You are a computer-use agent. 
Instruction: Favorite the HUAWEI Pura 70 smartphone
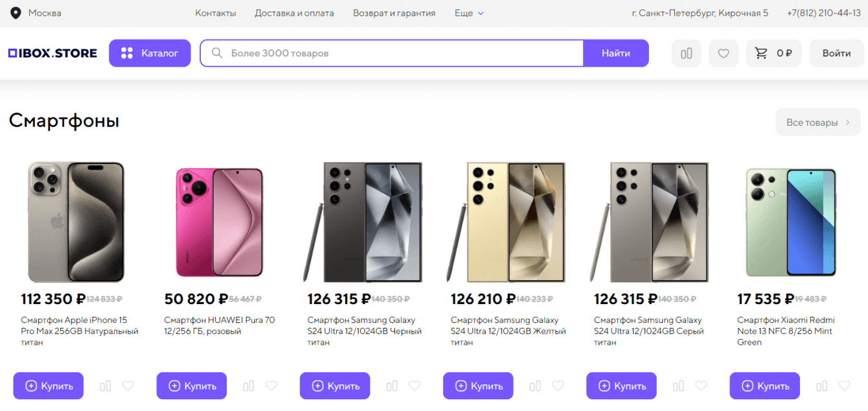[x=271, y=386]
